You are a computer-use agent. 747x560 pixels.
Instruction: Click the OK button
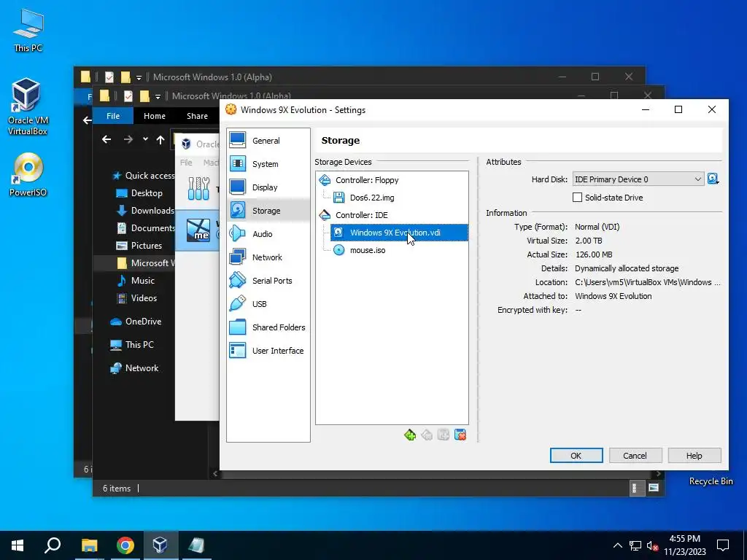[x=576, y=456]
